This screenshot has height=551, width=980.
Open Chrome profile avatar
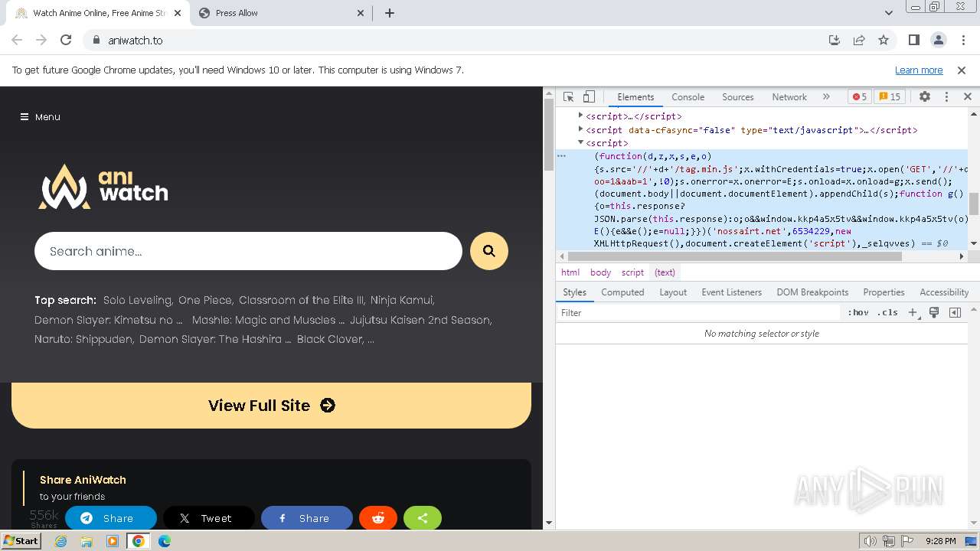938,41
